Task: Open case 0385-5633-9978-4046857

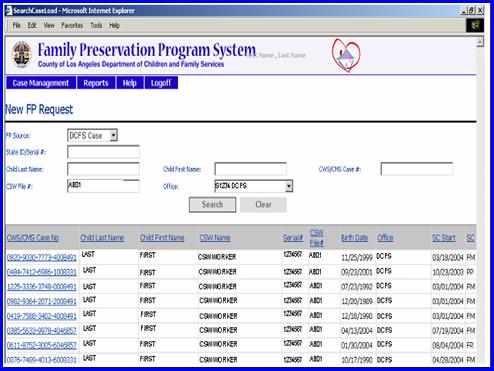Action: (42, 331)
